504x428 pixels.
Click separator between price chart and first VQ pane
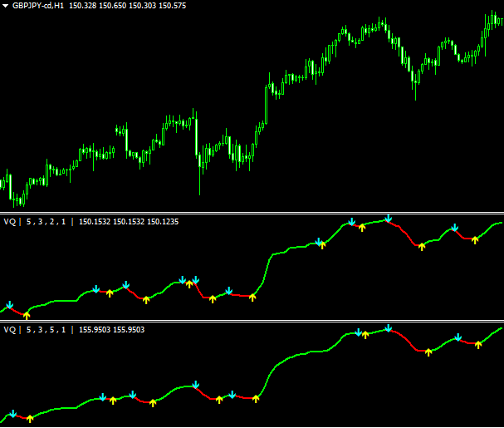252,214
